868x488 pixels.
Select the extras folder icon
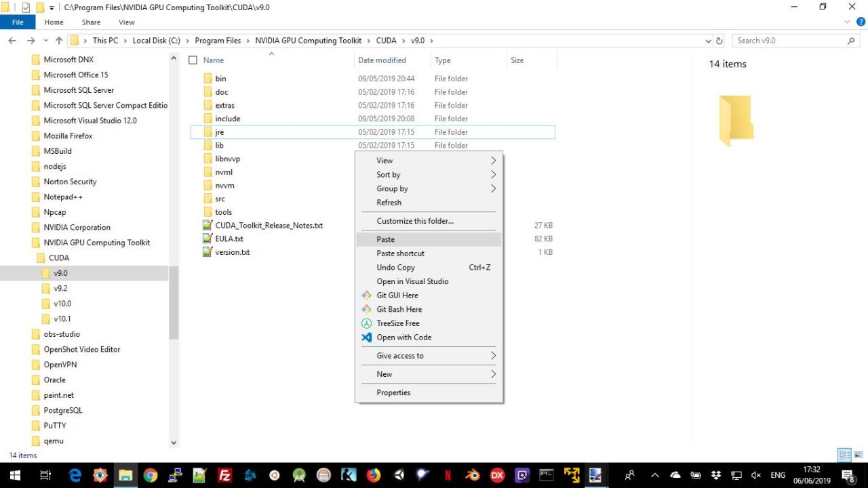tap(208, 105)
